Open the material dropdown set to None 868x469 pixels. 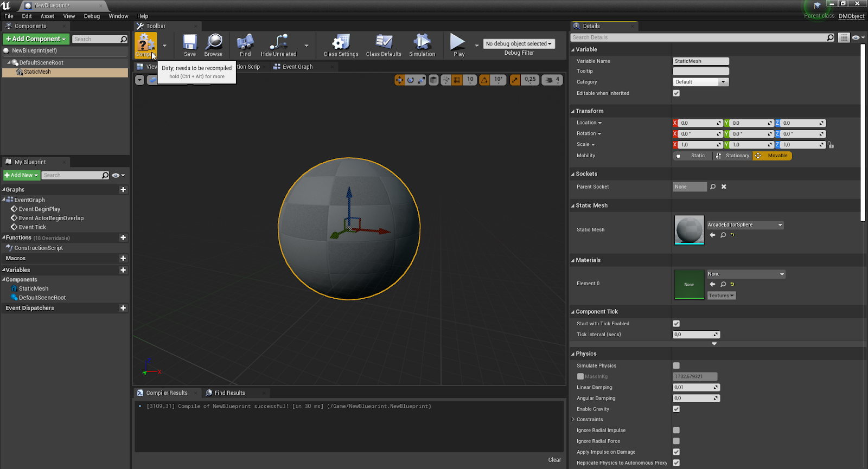(746, 274)
